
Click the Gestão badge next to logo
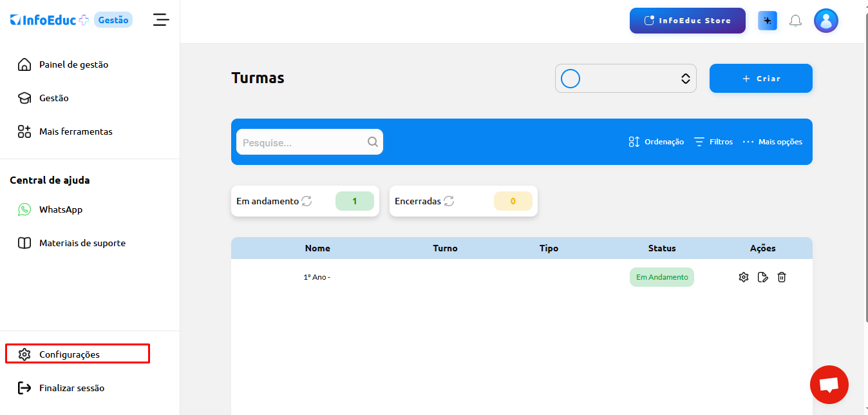click(113, 20)
